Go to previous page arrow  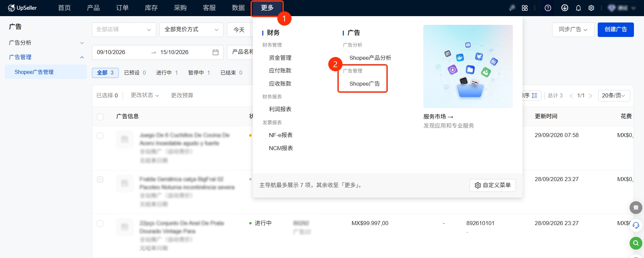(x=571, y=96)
